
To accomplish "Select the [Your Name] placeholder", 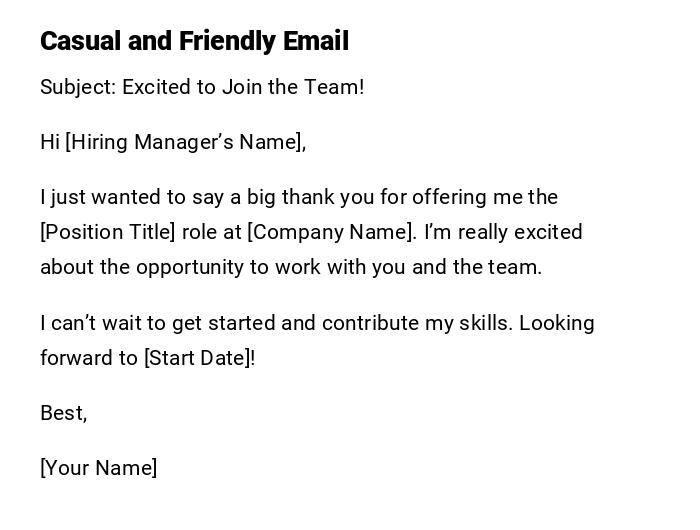I will 99,468.
